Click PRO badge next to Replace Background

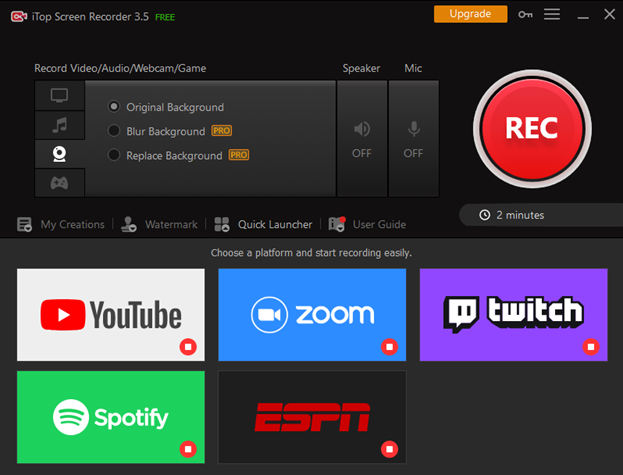tap(239, 155)
